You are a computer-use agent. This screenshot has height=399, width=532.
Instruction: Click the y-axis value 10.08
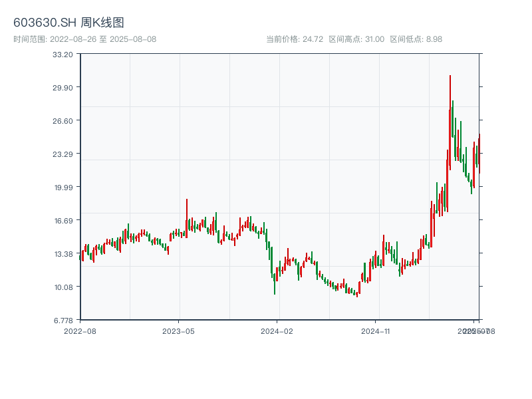click(x=63, y=287)
